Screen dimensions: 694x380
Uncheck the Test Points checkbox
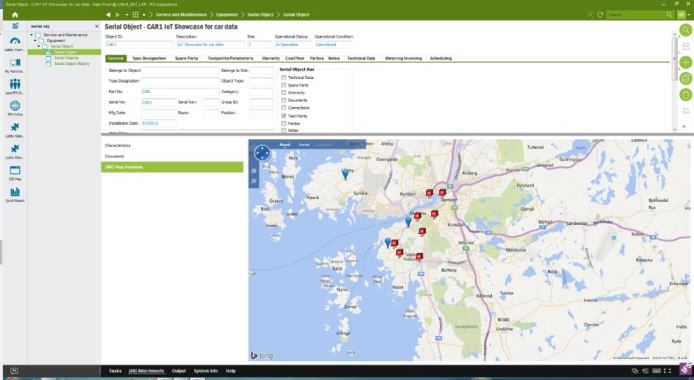(x=284, y=115)
